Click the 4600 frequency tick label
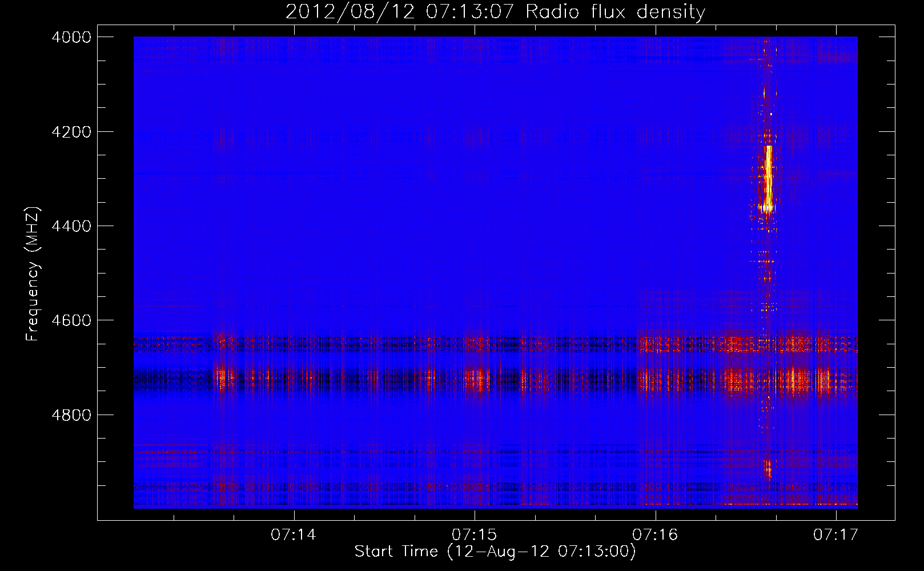 (71, 320)
